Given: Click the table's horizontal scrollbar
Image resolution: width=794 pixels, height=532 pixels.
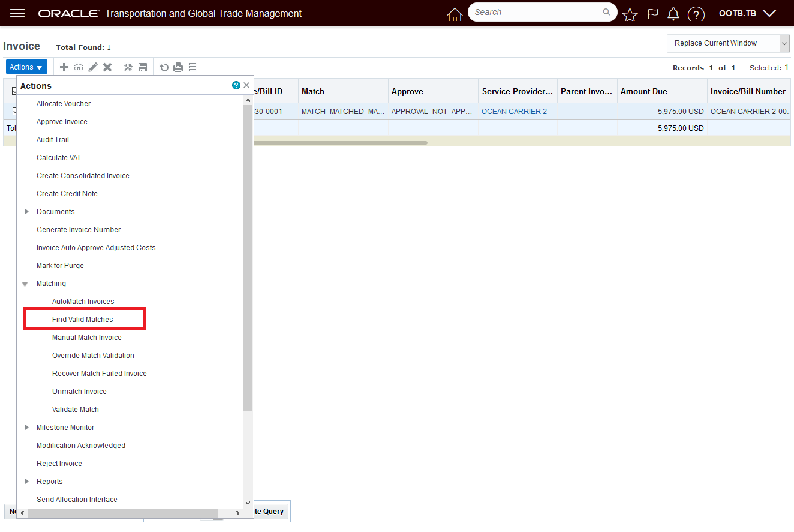Looking at the screenshot, I should pyautogui.click(x=341, y=143).
